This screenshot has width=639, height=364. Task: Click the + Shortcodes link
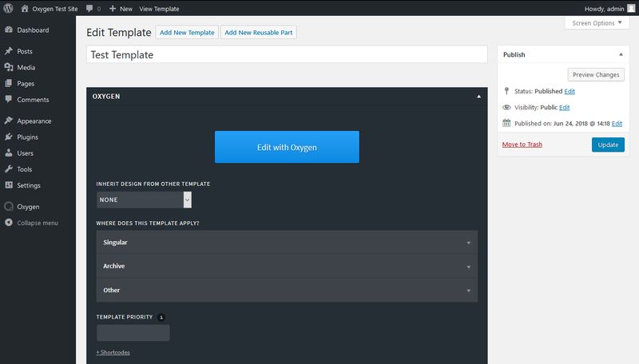tap(113, 352)
